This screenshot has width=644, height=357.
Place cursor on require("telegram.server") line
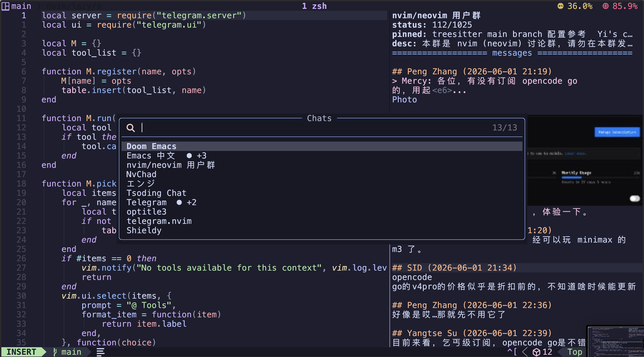144,16
